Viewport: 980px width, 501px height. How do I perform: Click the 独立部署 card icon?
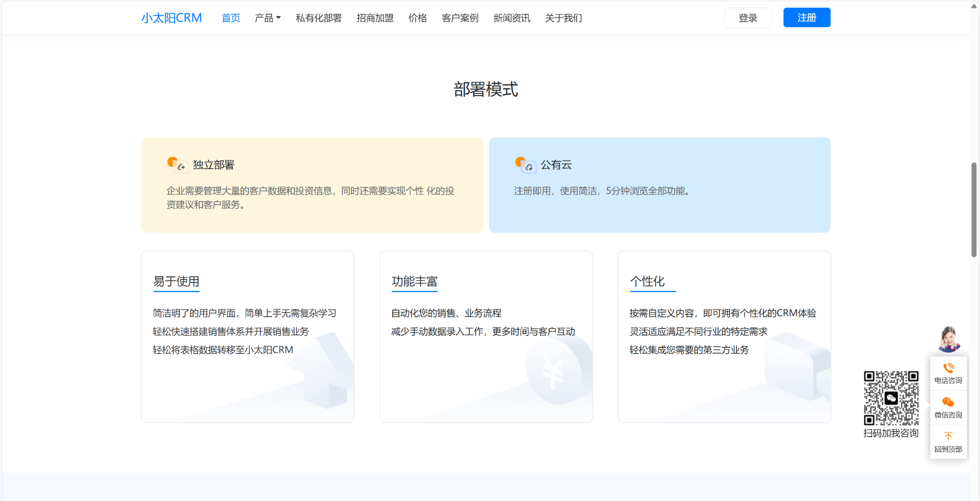(x=176, y=164)
